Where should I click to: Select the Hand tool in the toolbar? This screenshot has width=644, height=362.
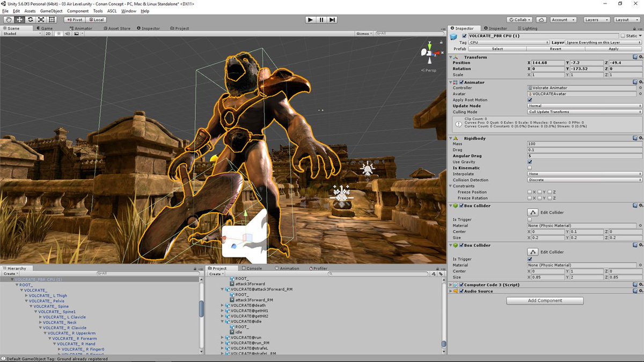tap(9, 20)
